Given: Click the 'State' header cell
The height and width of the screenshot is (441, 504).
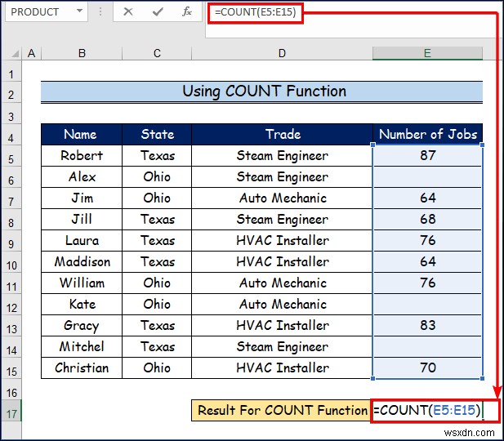Looking at the screenshot, I should point(157,135).
